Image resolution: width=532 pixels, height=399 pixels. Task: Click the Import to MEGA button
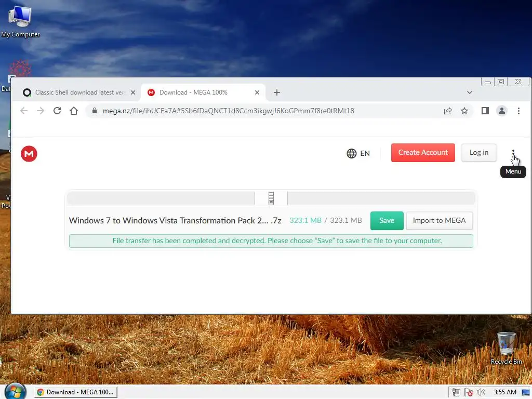click(x=439, y=220)
